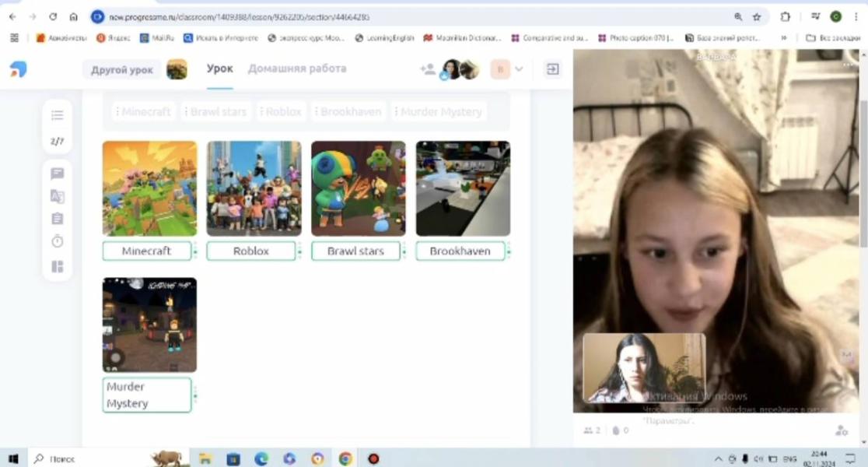The width and height of the screenshot is (868, 467).
Task: Select the Minecraft picture thumbnail
Action: coord(149,188)
